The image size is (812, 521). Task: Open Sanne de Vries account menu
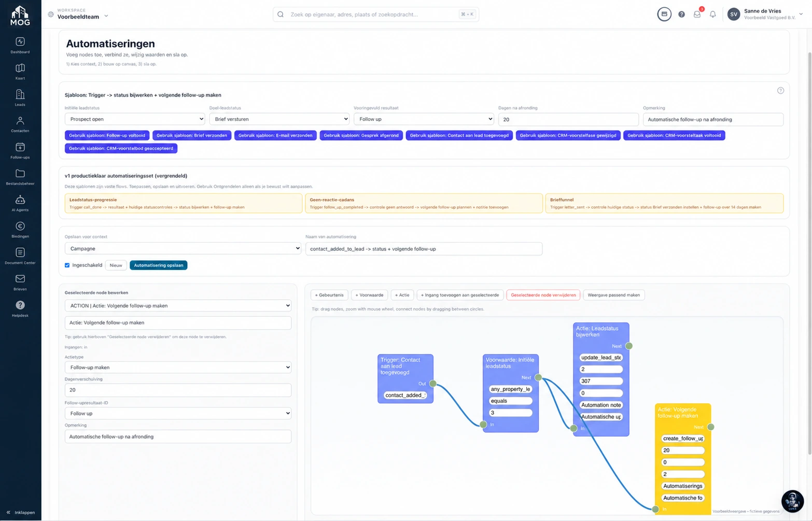point(765,14)
